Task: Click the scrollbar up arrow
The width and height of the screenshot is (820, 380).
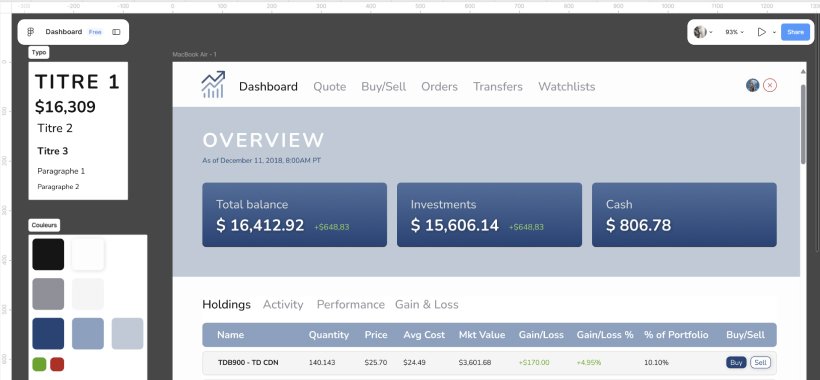Action: click(803, 71)
